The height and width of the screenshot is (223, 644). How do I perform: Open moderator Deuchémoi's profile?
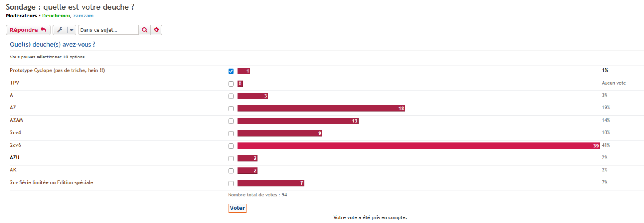56,16
